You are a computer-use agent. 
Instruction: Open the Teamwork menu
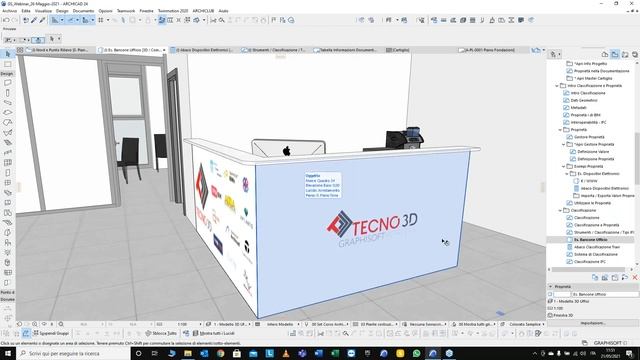point(126,11)
